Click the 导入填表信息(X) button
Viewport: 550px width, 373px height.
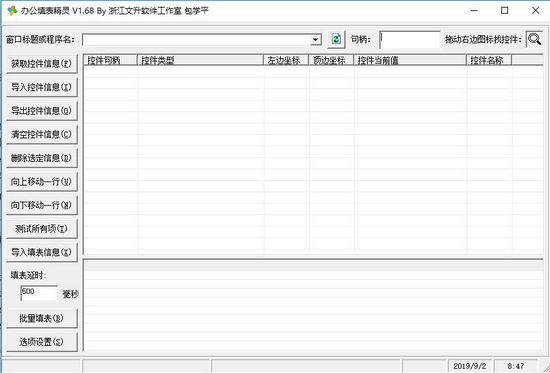tap(41, 252)
